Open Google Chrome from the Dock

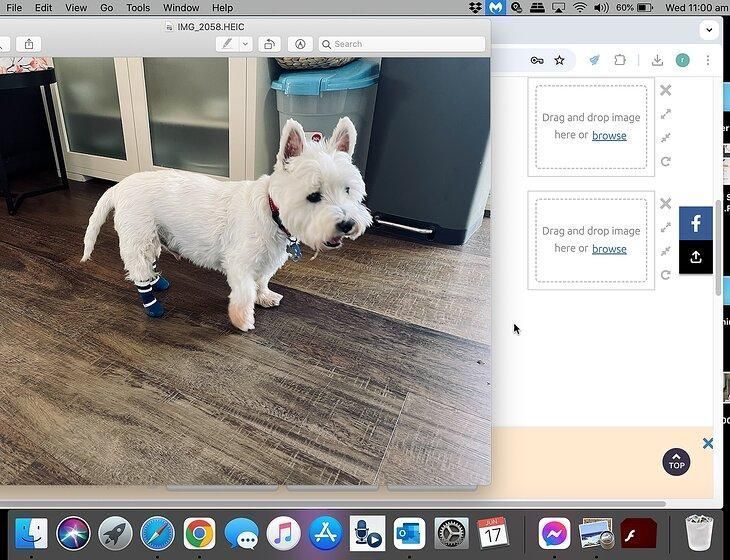click(199, 533)
